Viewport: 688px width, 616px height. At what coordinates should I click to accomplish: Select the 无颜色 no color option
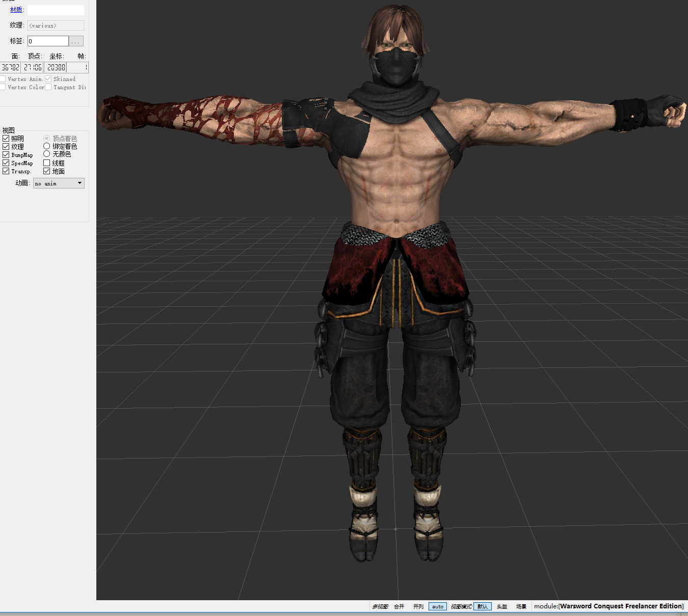click(47, 154)
